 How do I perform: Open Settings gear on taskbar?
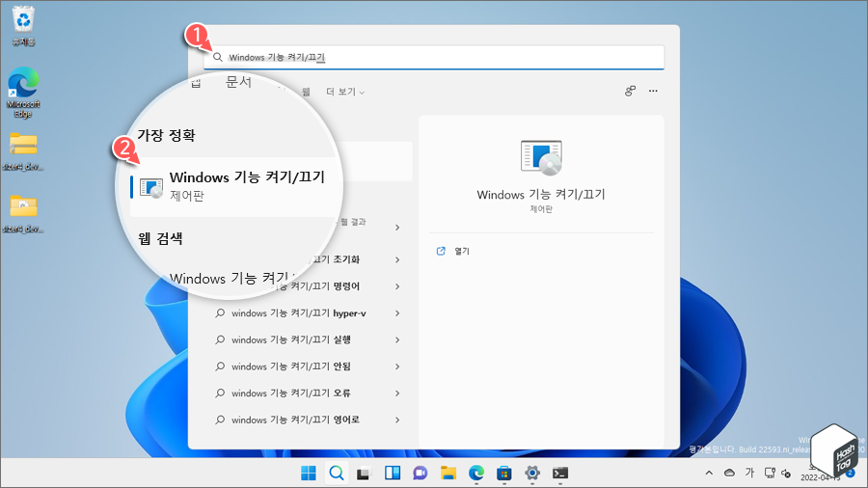tap(532, 474)
